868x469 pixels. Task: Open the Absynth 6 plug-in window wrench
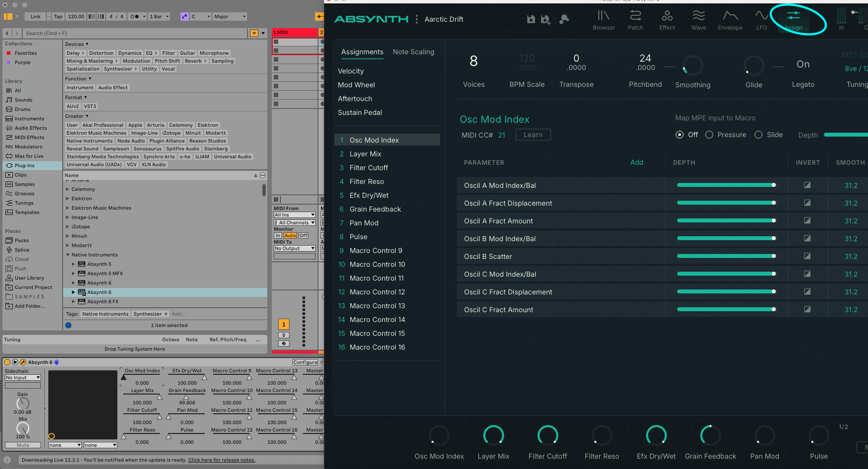(x=23, y=362)
